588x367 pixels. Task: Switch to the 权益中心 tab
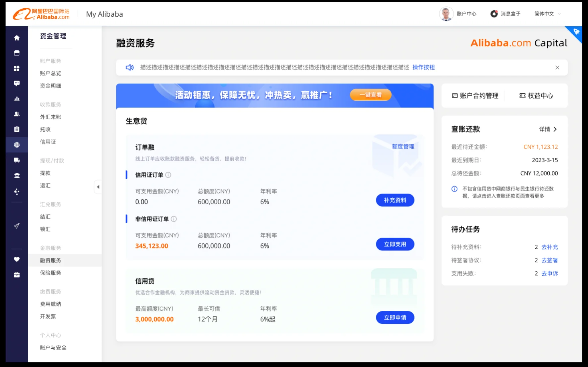(x=536, y=96)
